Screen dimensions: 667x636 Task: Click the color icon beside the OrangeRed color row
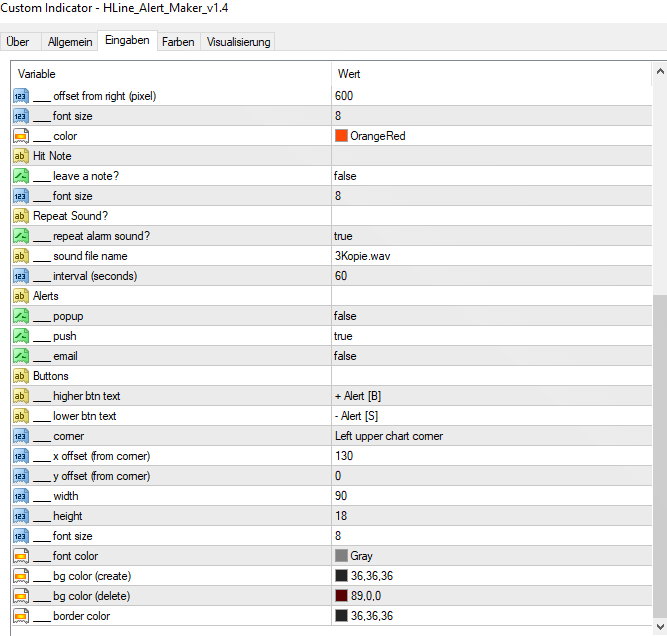(x=20, y=136)
